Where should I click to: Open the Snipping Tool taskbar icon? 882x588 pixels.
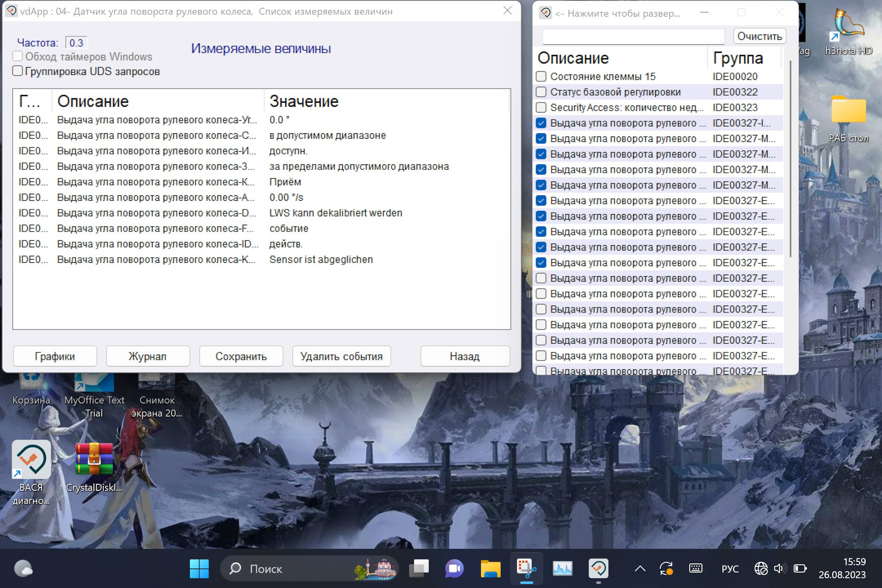click(x=526, y=569)
